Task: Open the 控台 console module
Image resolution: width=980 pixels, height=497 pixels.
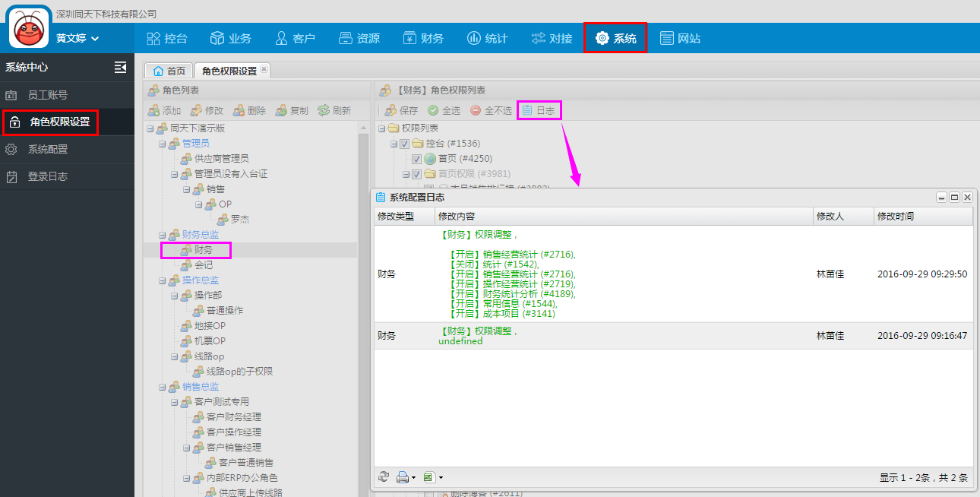Action: pyautogui.click(x=166, y=38)
